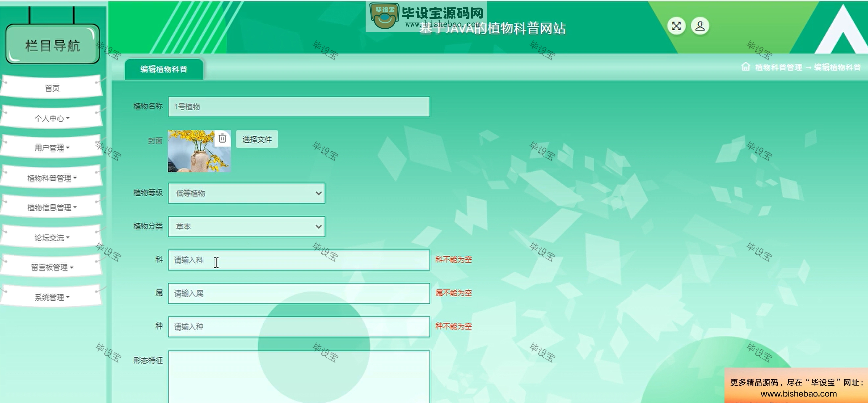
Task: Click into the 科 input field
Action: pyautogui.click(x=299, y=260)
